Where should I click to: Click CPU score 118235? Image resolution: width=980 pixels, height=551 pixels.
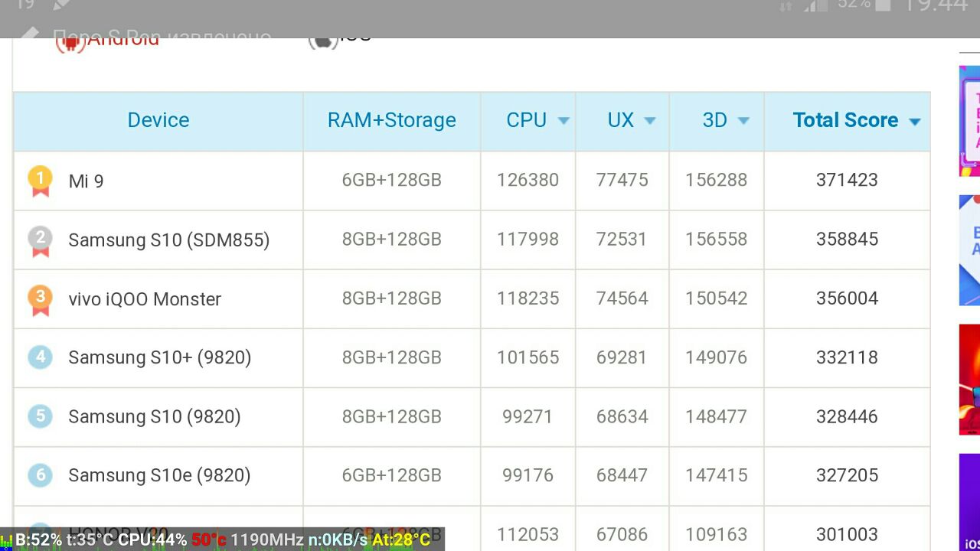[x=528, y=298]
